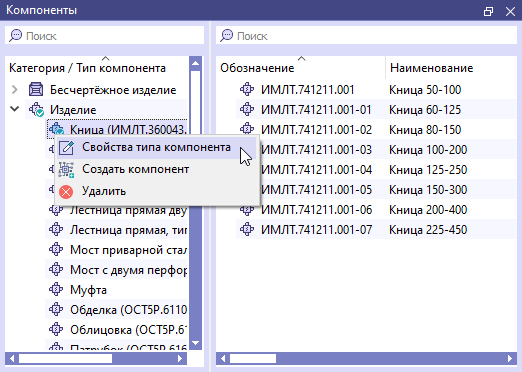The width and height of the screenshot is (522, 372).
Task: Select 'Мост с двумя перфор' component type
Action: pyautogui.click(x=128, y=270)
